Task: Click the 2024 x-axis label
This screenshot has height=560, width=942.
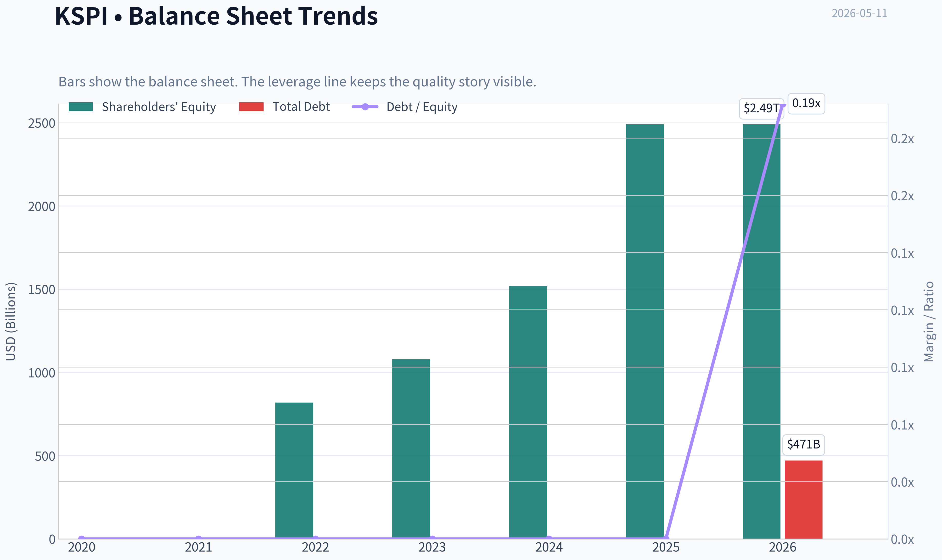Action: click(x=549, y=547)
